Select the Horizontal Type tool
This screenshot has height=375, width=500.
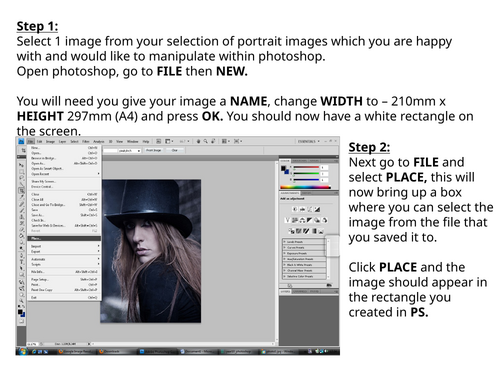[x=22, y=262]
